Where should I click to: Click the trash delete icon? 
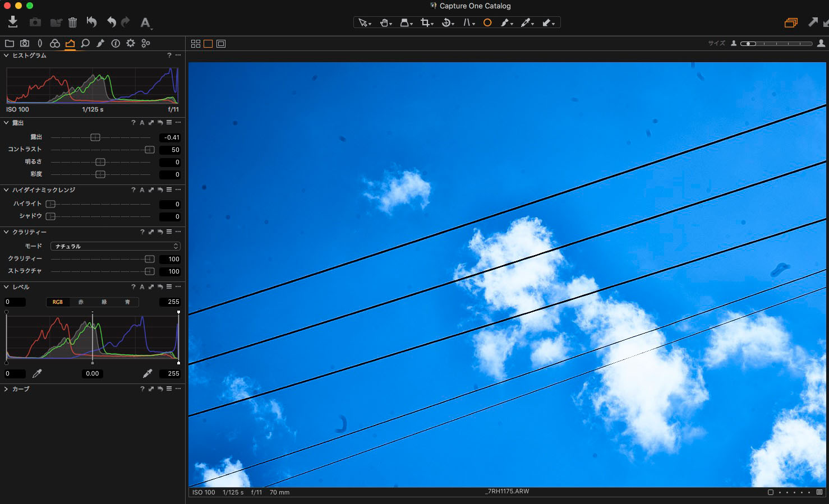[73, 22]
